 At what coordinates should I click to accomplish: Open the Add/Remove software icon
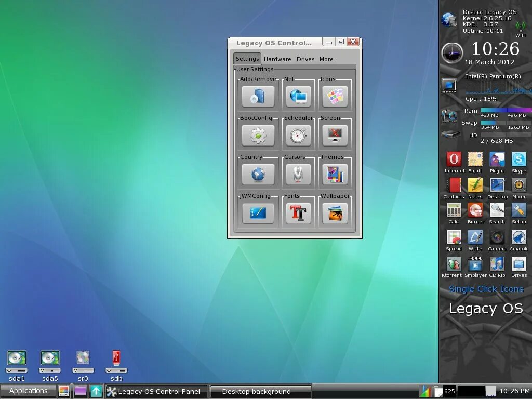[258, 96]
